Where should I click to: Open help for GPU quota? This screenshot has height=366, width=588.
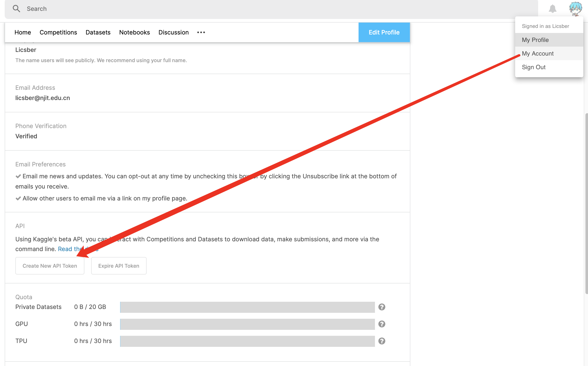click(382, 324)
